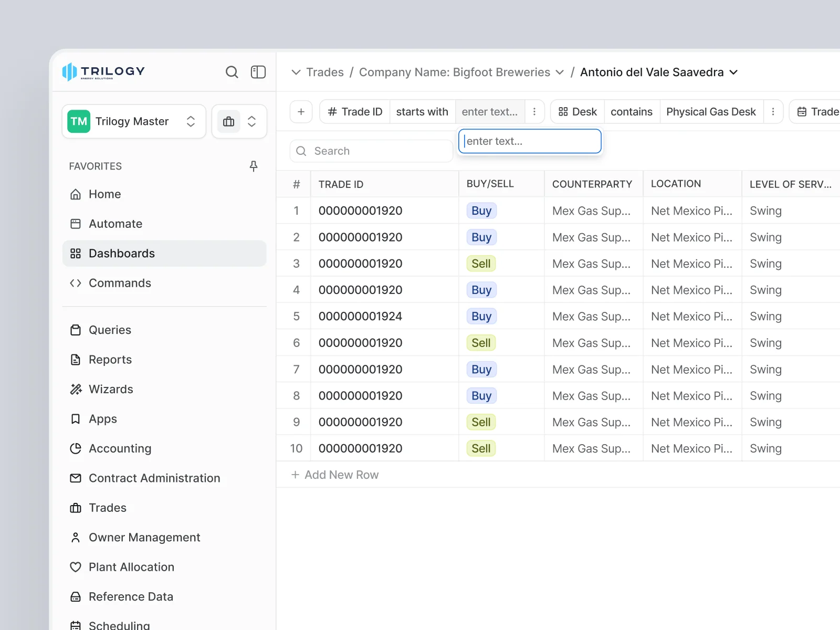Click Add New Row
Screen dimensions: 840x630
335,475
